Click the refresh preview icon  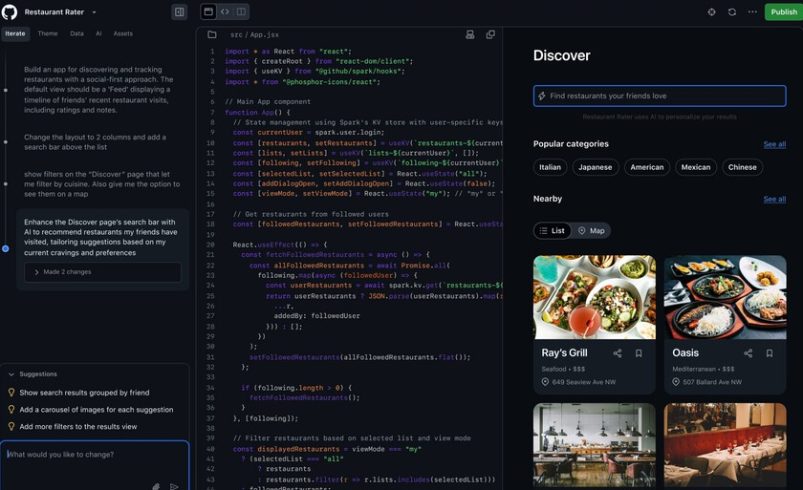click(732, 12)
